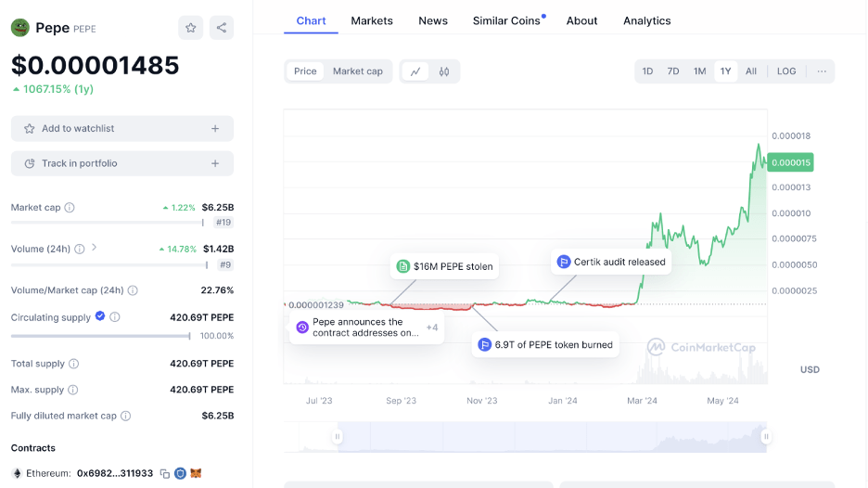This screenshot has height=488, width=868.
Task: Star Pepe as a favorite
Action: 190,28
